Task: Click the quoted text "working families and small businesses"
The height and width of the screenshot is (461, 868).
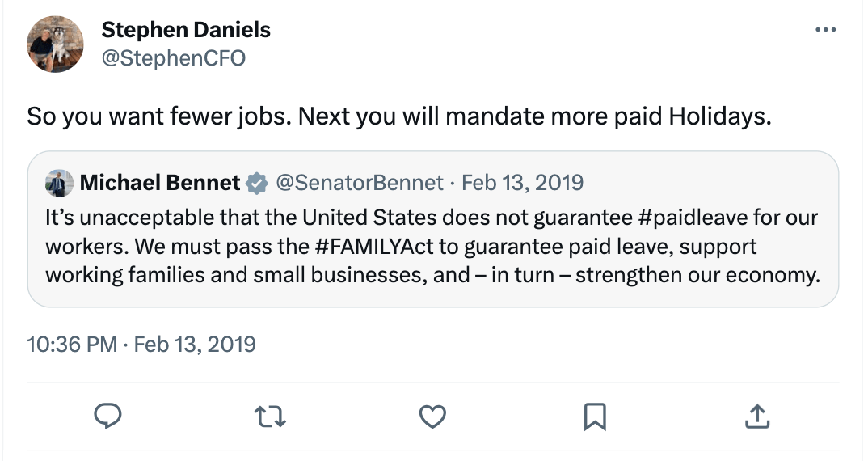Action: pos(234,274)
